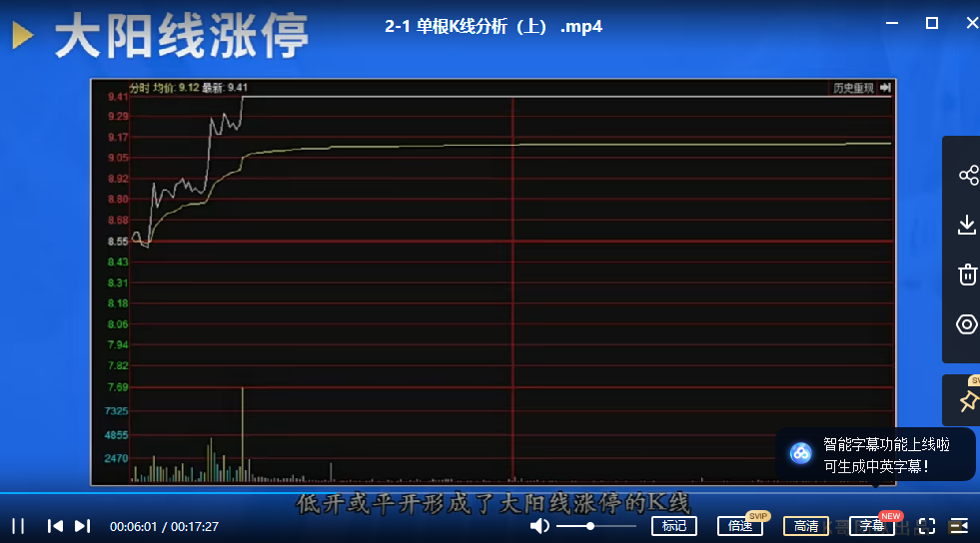Close the player window
980x543 pixels.
point(972,23)
